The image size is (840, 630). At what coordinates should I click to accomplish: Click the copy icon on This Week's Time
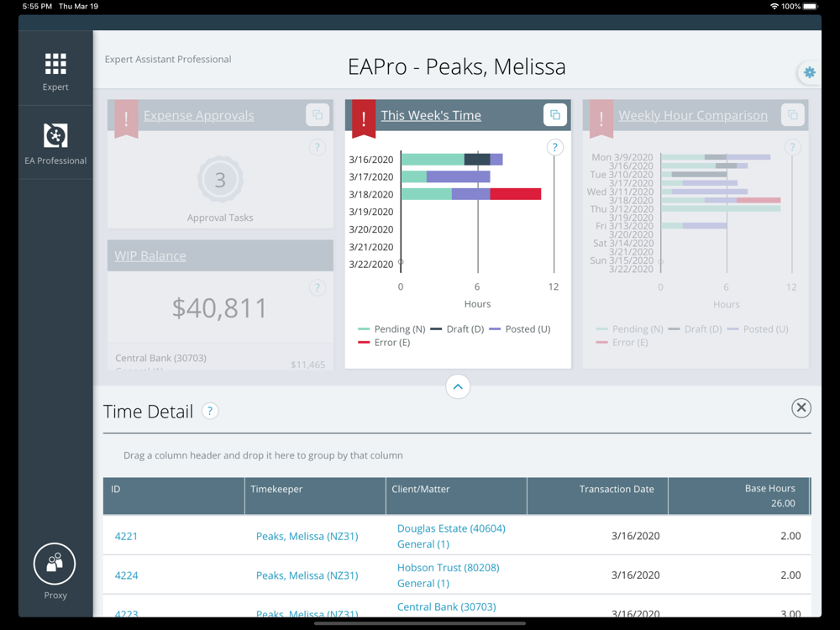point(555,115)
